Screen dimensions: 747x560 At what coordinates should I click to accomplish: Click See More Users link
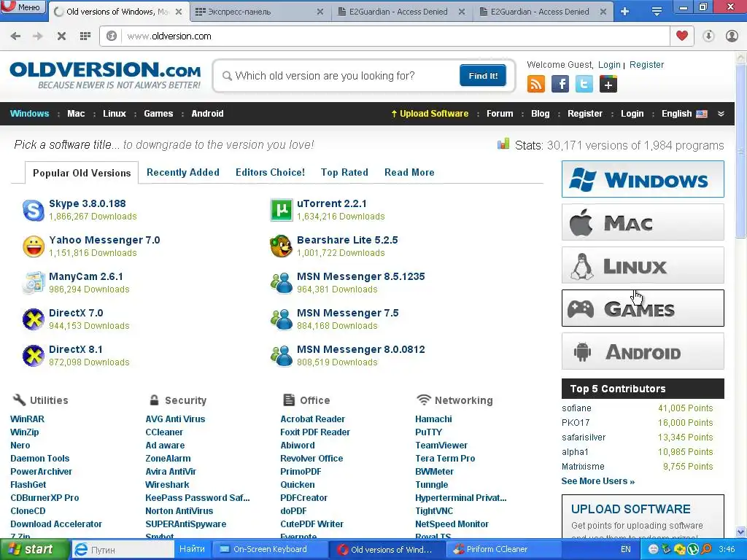pyautogui.click(x=598, y=481)
